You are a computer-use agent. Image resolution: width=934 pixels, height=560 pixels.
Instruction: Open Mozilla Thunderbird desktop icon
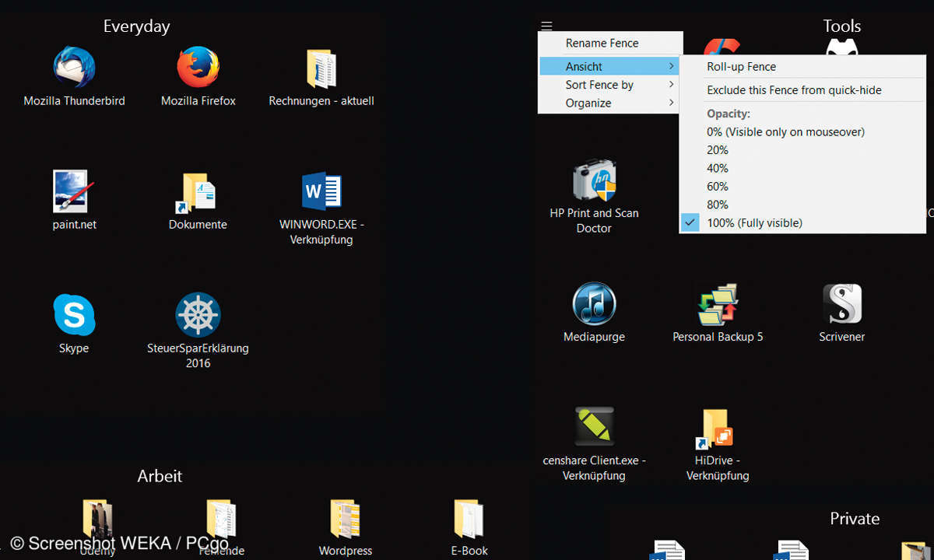pos(74,68)
